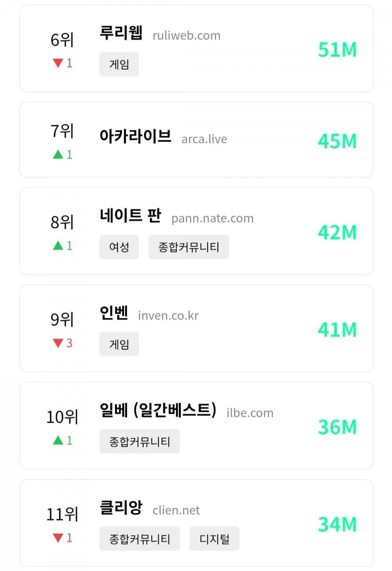This screenshot has width=392, height=571.
Task: Click the red down arrow under 9위
Action: pos(58,343)
